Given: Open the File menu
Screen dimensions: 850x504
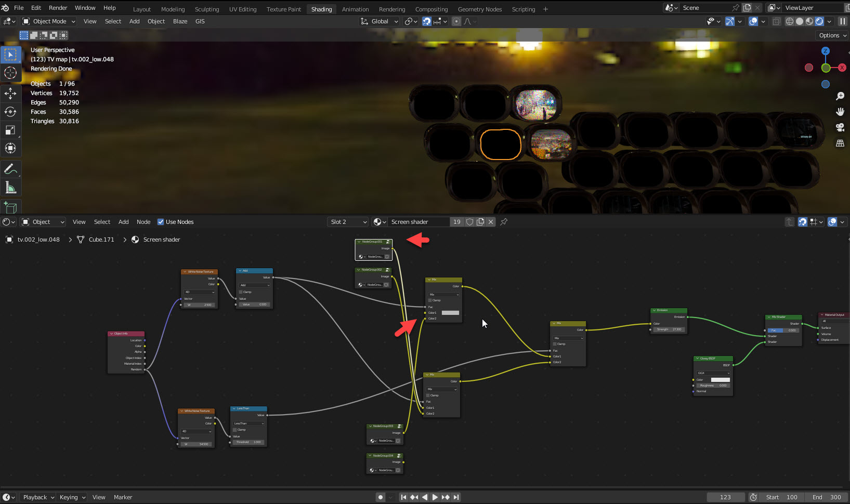Looking at the screenshot, I should pyautogui.click(x=19, y=8).
